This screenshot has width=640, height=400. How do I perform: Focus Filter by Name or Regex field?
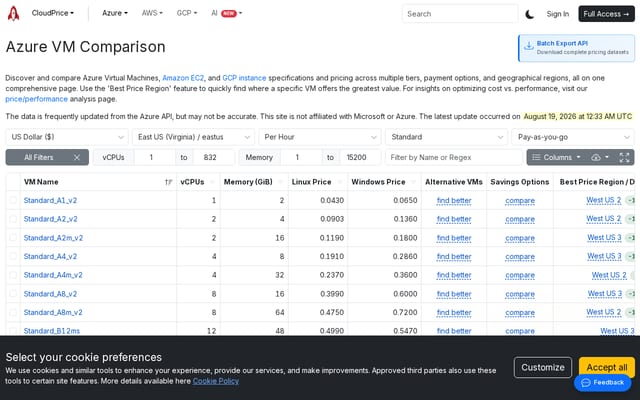click(x=454, y=157)
